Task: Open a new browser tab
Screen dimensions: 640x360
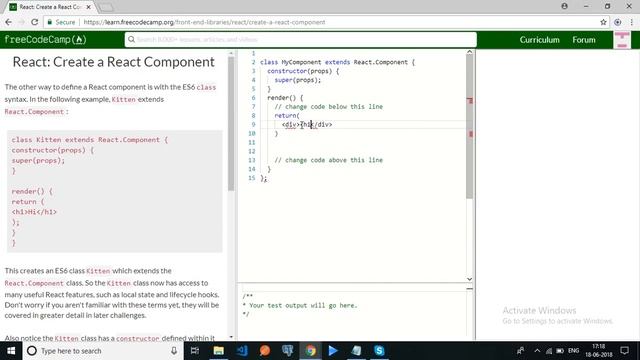Action: [106, 7]
